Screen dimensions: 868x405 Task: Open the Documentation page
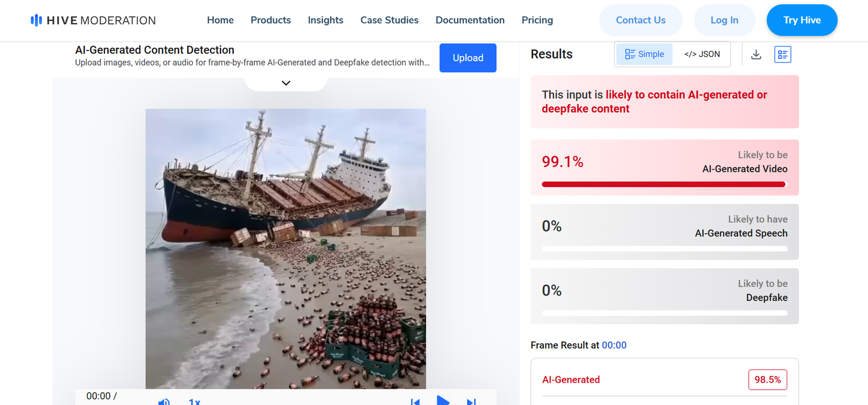click(x=470, y=20)
